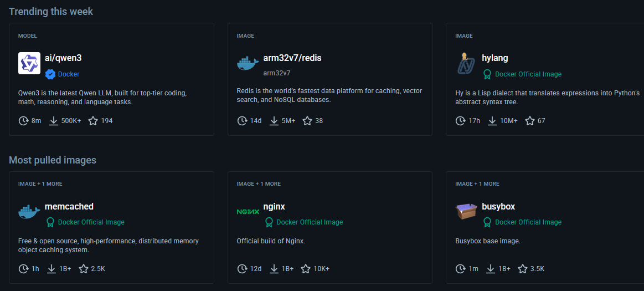Click the clock icon on nginx card
This screenshot has height=291, width=644.
click(243, 269)
